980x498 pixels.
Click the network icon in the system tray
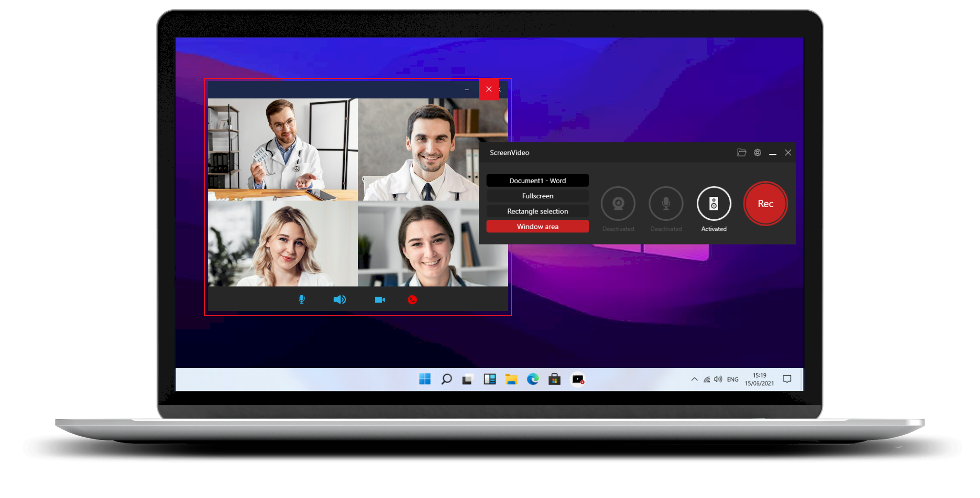pos(706,379)
